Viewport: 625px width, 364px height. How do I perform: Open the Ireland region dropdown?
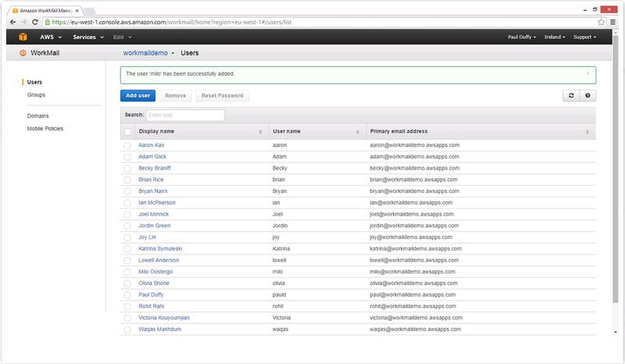pyautogui.click(x=555, y=37)
